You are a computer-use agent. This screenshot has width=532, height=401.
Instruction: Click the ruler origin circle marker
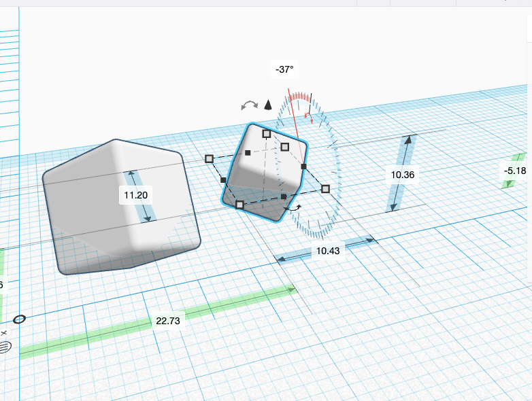click(19, 319)
